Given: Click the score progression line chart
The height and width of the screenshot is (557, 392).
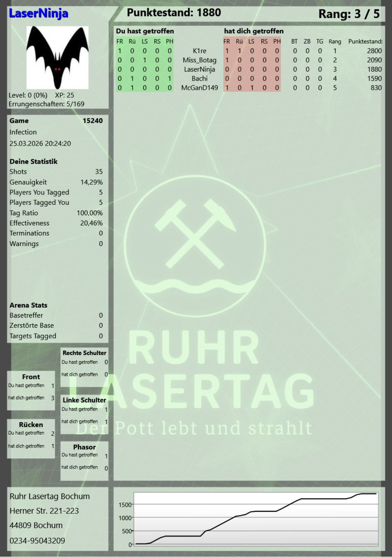Looking at the screenshot, I should coord(255,519).
